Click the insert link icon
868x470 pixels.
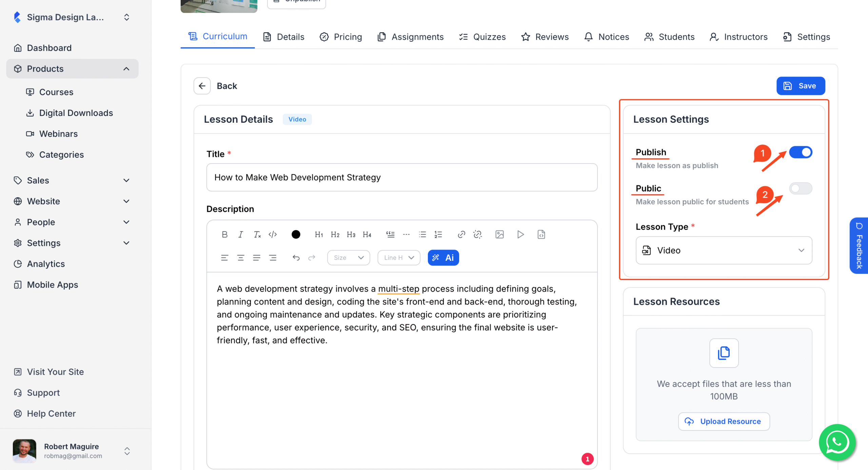tap(461, 234)
